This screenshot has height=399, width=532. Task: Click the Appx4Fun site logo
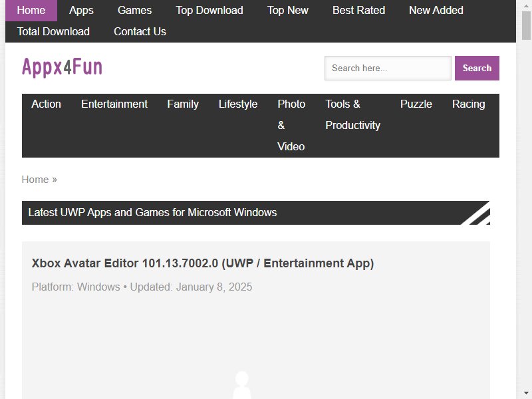click(x=62, y=67)
